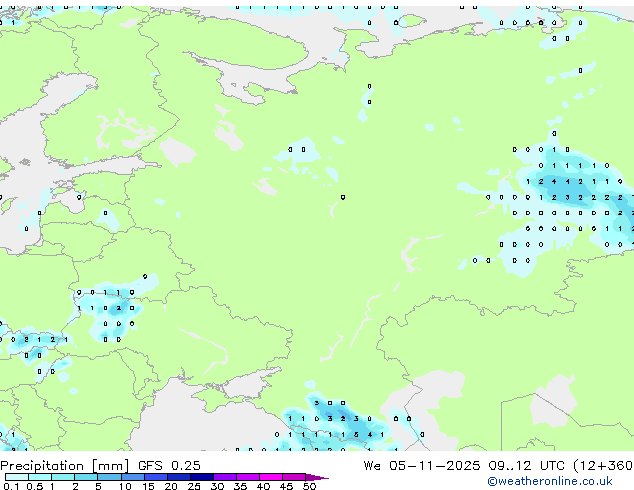This screenshot has height=490, width=634.
Task: Click the '50' legend scale label
Action: (309, 486)
